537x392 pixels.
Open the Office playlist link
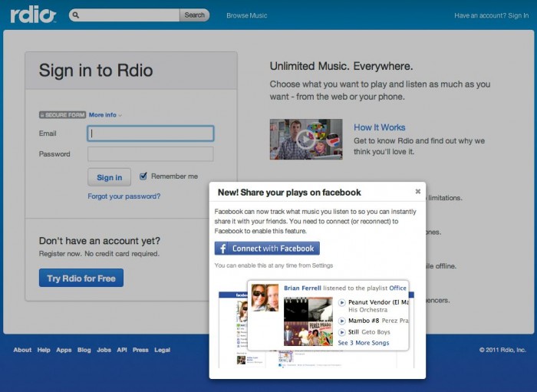click(397, 288)
